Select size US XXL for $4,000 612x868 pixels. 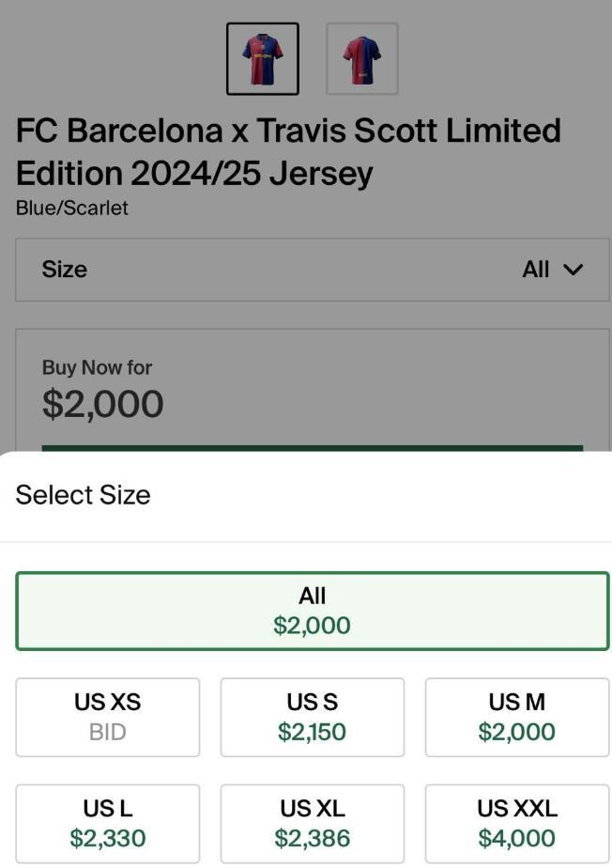517,823
